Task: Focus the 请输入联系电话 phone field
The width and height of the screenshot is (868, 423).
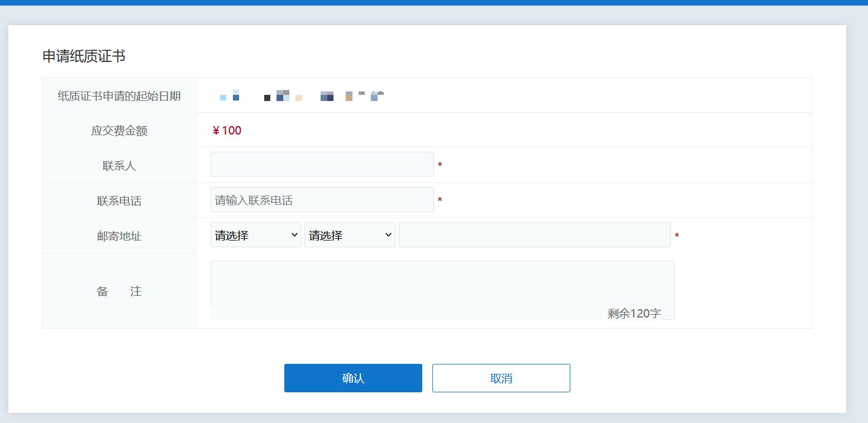Action: 322,200
